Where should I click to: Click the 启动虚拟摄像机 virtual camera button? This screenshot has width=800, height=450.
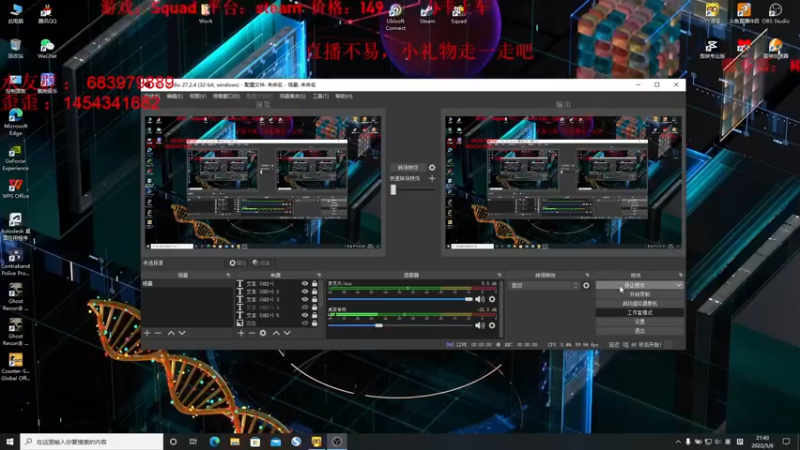click(x=640, y=304)
